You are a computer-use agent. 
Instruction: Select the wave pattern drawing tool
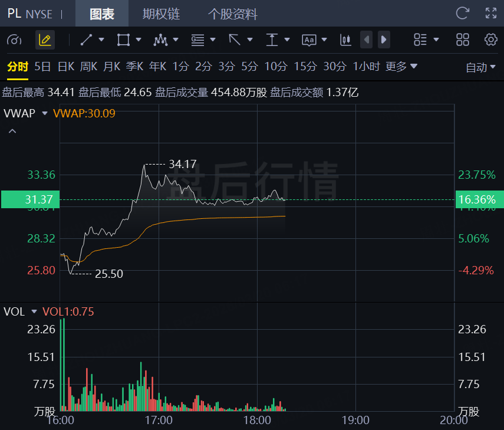pyautogui.click(x=160, y=40)
